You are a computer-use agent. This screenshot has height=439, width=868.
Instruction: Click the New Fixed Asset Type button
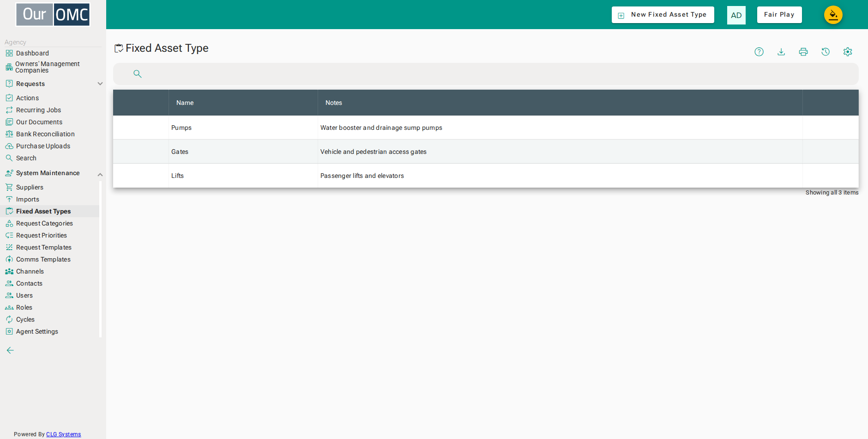coord(663,15)
